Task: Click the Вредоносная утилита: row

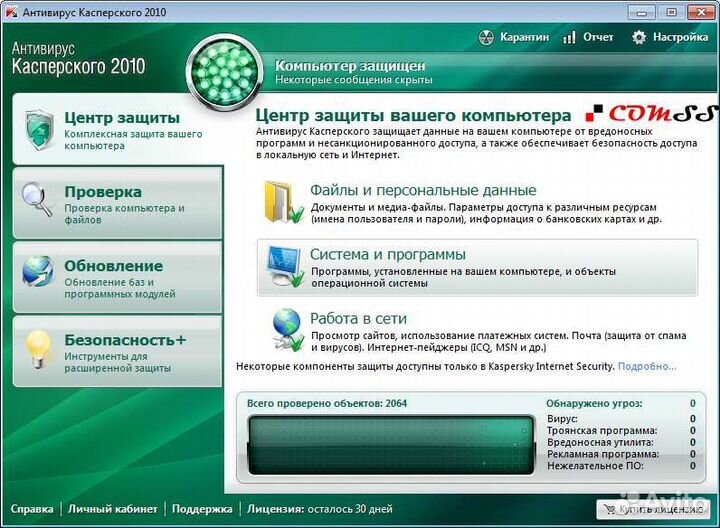Action: pos(621,443)
